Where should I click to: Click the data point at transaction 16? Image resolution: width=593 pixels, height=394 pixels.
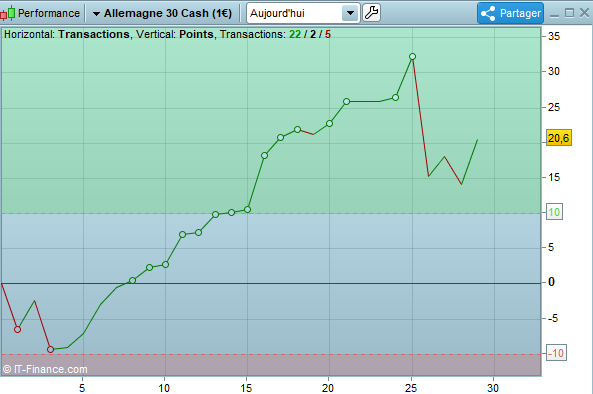[x=264, y=155]
